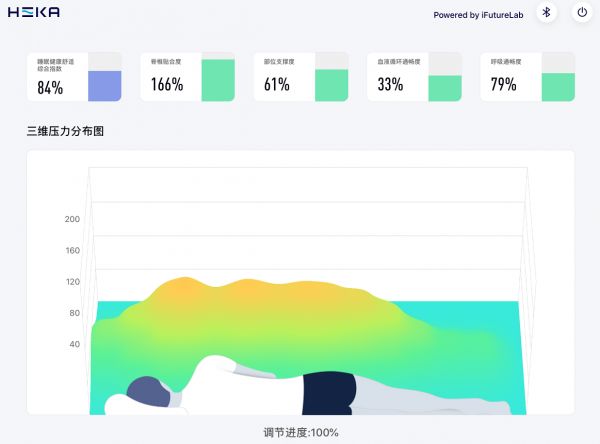Click the green bar in the 166% card
The width and height of the screenshot is (600, 444).
click(218, 80)
